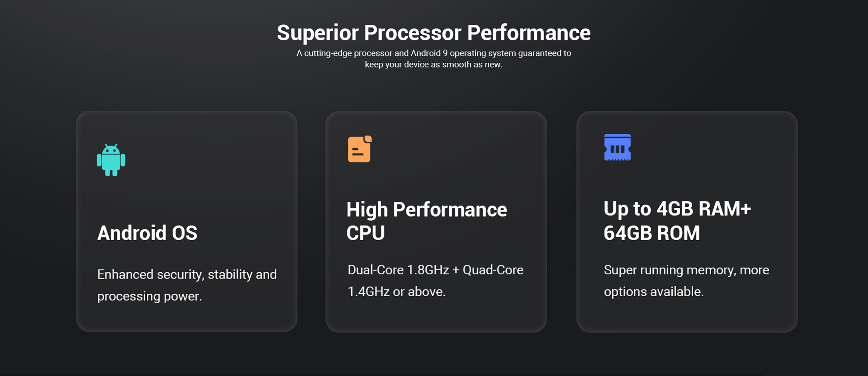This screenshot has width=868, height=376.
Task: Select the High Performance CPU heading
Action: click(426, 221)
